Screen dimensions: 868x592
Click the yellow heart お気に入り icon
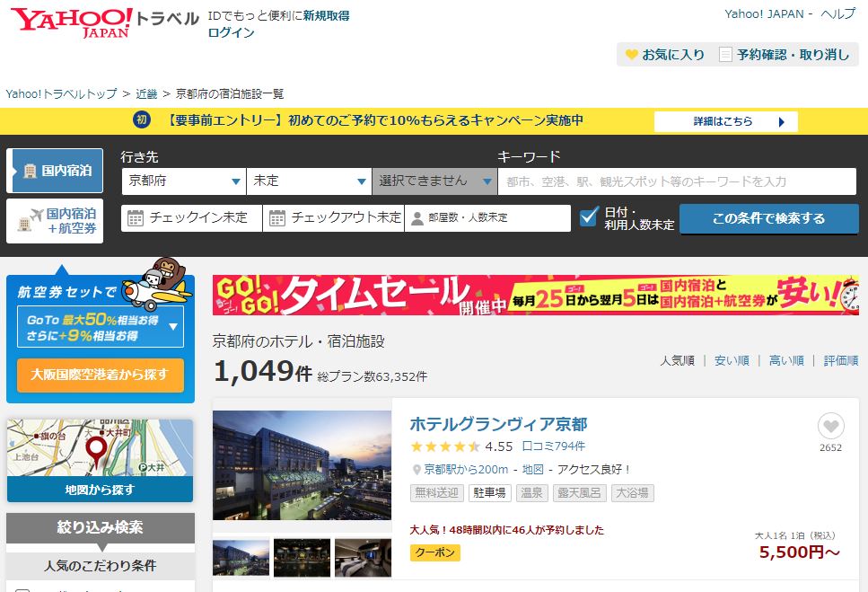coord(632,54)
